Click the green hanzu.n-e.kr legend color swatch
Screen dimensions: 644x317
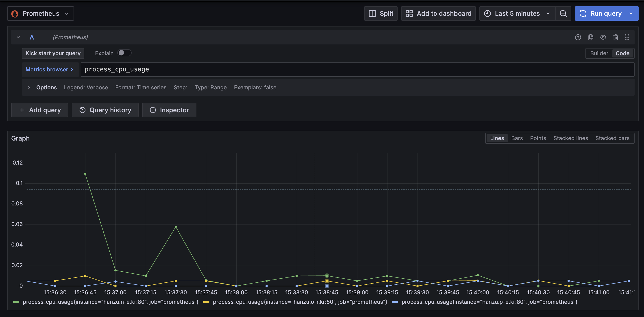[16, 302]
